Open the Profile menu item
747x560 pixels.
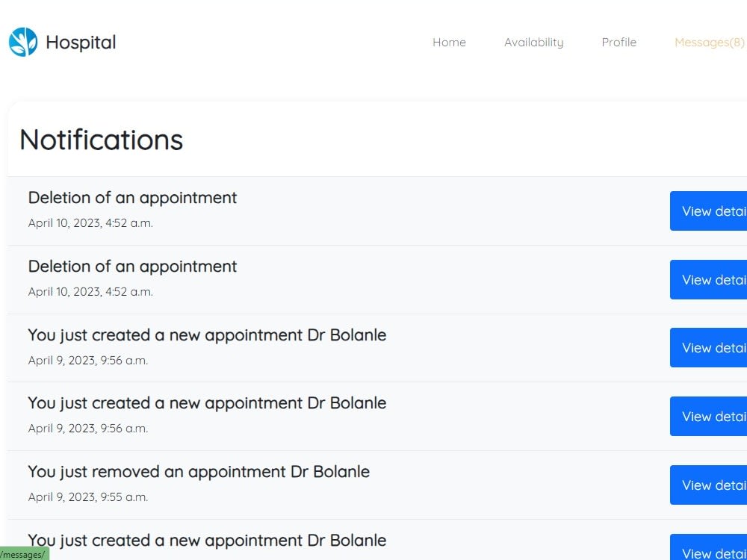tap(619, 43)
